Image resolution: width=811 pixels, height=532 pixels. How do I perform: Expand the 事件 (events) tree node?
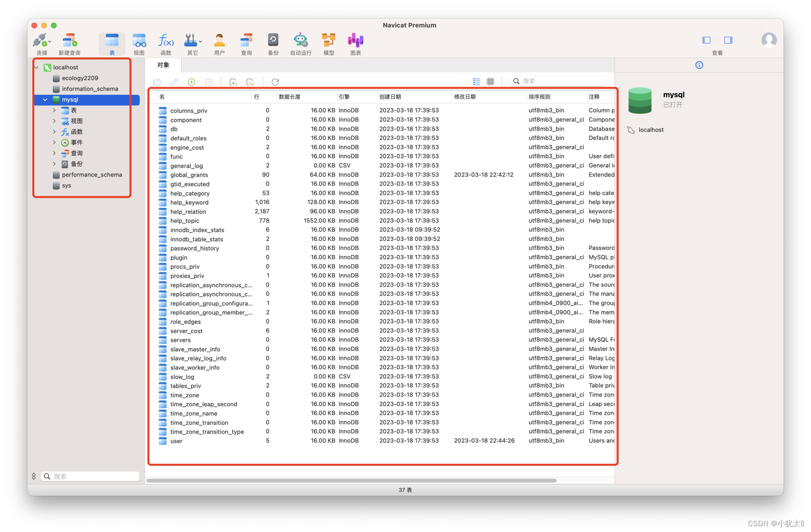coord(54,142)
